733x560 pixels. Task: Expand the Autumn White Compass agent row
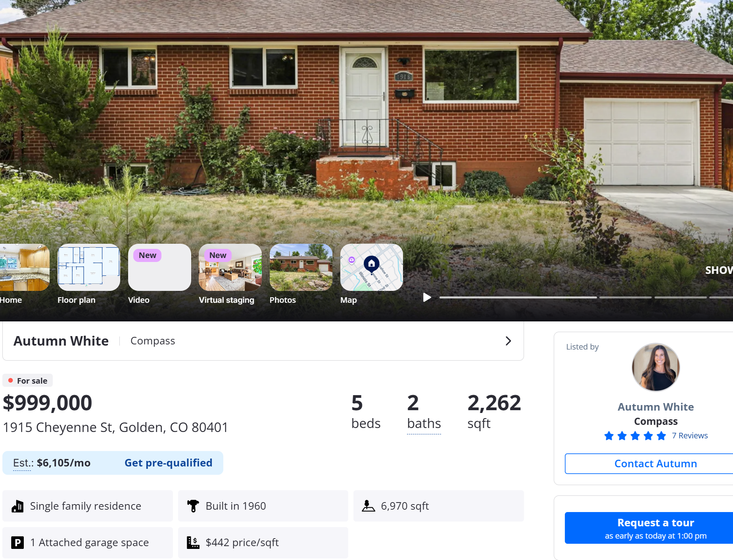(x=263, y=341)
